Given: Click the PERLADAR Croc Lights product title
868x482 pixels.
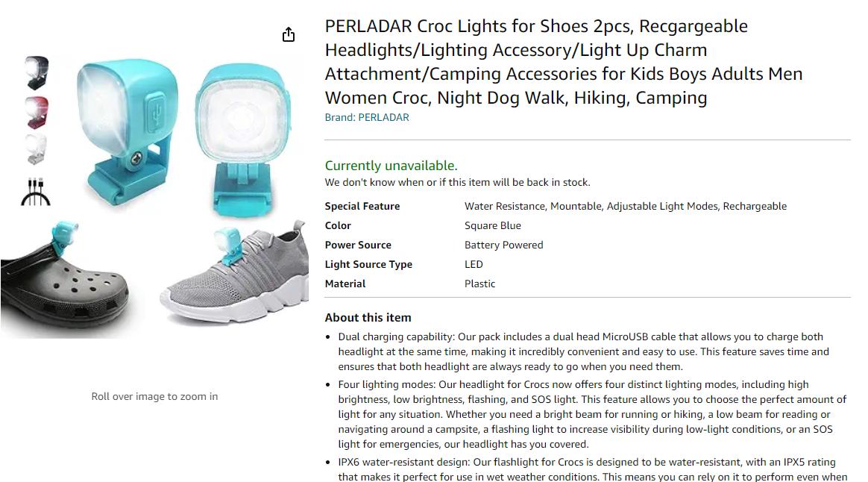Looking at the screenshot, I should [x=564, y=61].
